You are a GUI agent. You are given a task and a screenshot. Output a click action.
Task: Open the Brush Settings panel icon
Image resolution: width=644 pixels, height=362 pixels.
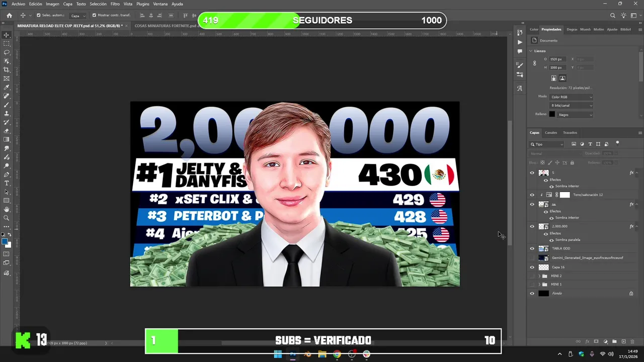click(x=520, y=65)
